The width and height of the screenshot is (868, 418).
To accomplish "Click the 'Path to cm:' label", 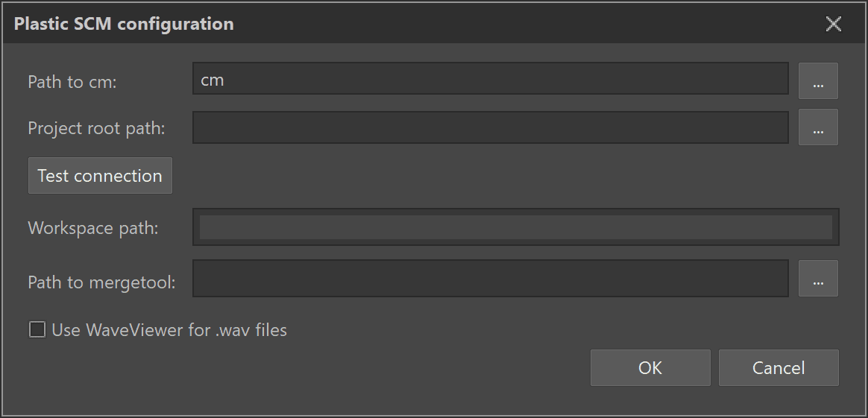I will tap(72, 82).
